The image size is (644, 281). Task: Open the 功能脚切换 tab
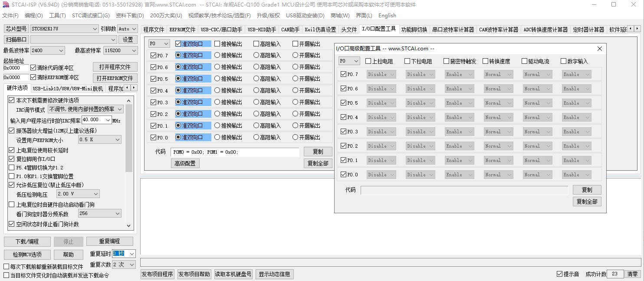point(414,30)
